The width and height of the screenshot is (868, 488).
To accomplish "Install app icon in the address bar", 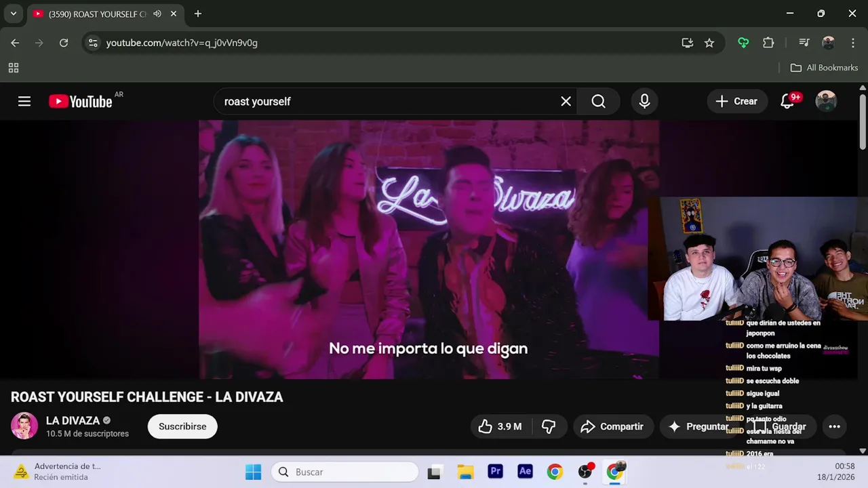I will [x=687, y=43].
